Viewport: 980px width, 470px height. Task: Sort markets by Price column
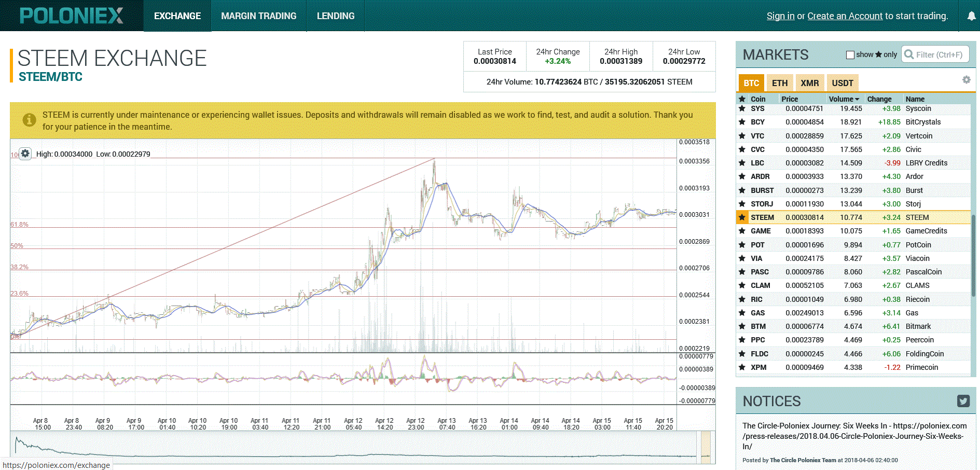point(790,99)
